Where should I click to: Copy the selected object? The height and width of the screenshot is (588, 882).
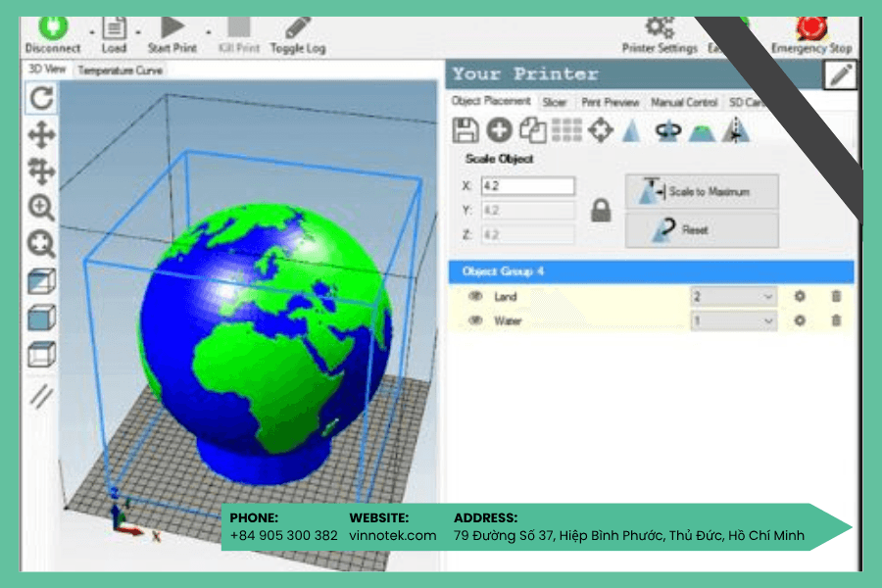[x=533, y=130]
